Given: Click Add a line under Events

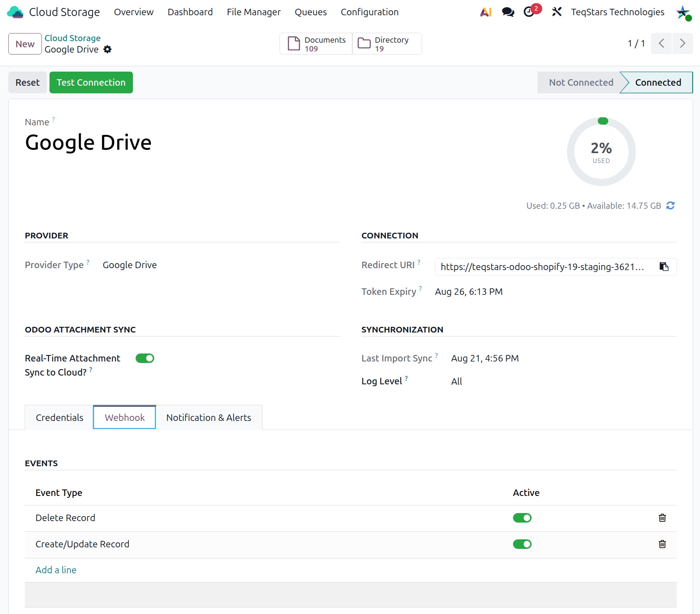Looking at the screenshot, I should [56, 570].
